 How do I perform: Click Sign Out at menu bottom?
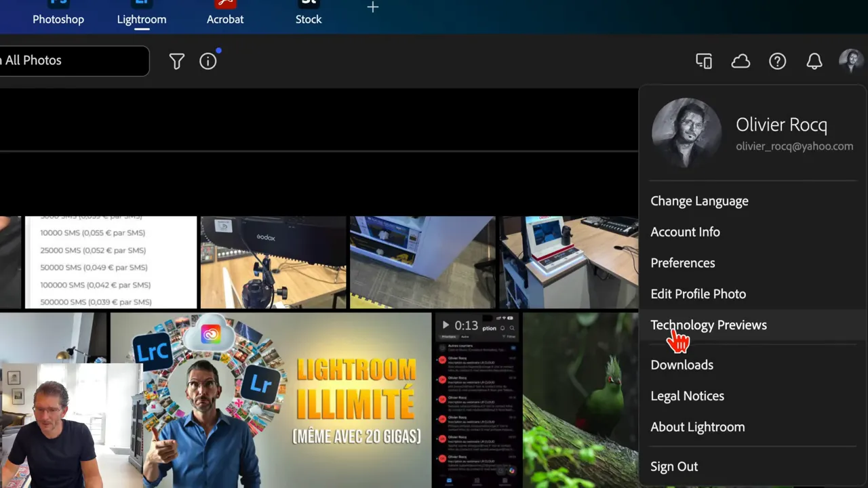click(x=674, y=466)
